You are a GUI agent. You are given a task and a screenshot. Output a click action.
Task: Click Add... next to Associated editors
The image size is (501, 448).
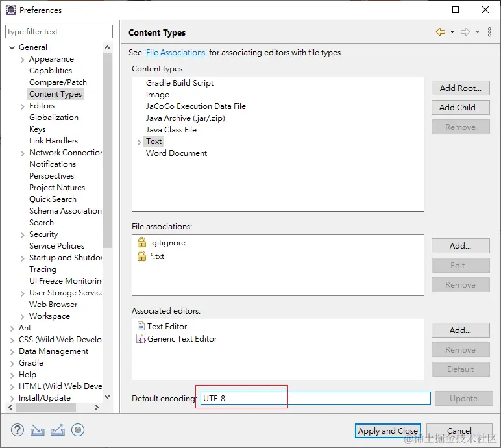point(460,330)
